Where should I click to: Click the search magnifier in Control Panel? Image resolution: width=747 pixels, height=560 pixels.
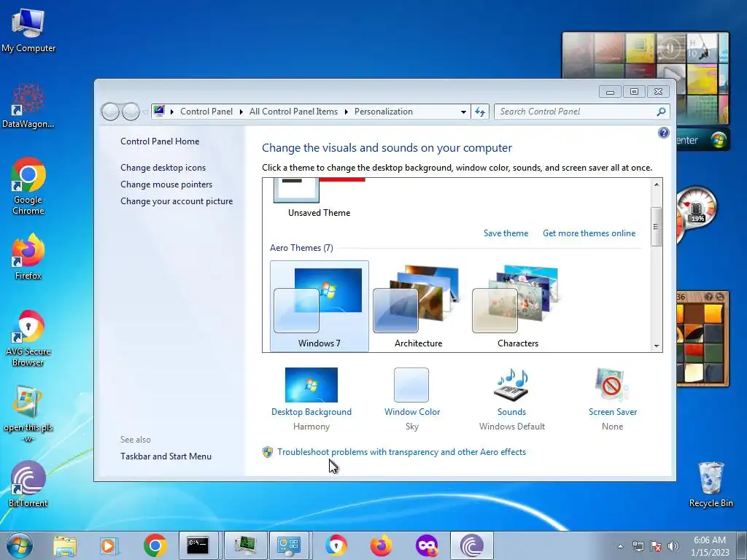(x=661, y=112)
